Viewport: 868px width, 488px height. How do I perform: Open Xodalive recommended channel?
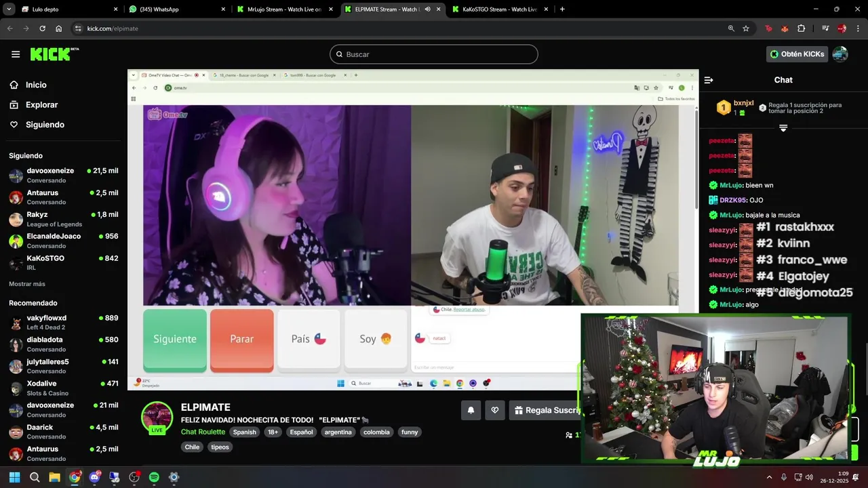pyautogui.click(x=64, y=388)
